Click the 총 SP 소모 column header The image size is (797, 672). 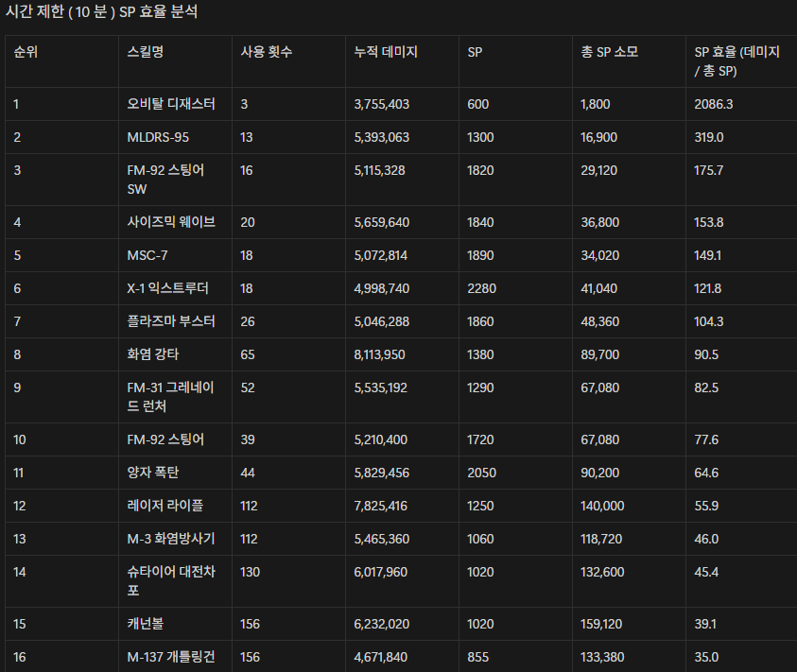(610, 52)
